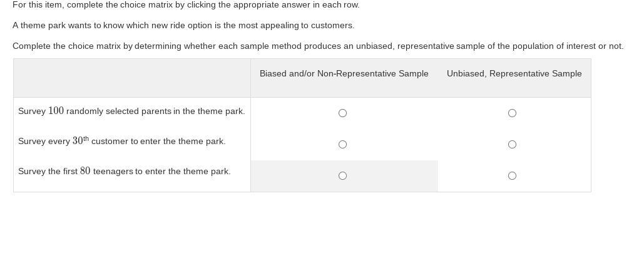Click the number 80 in the third row

tap(85, 172)
